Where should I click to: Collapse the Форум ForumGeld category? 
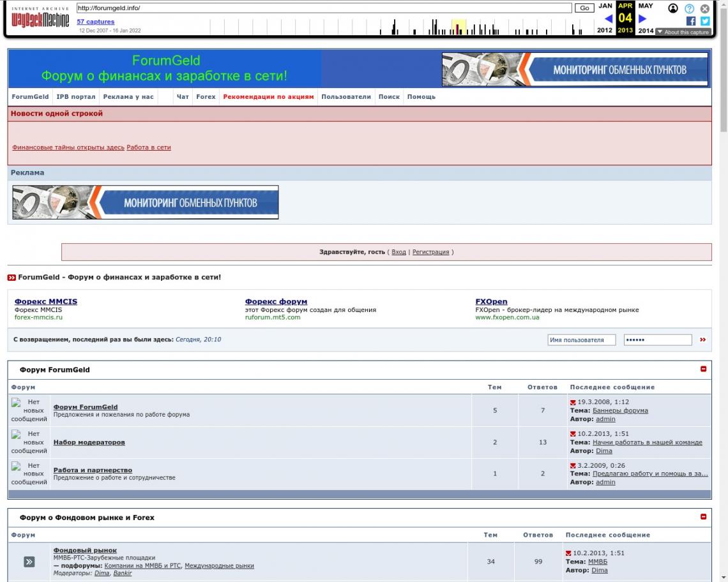click(x=704, y=369)
